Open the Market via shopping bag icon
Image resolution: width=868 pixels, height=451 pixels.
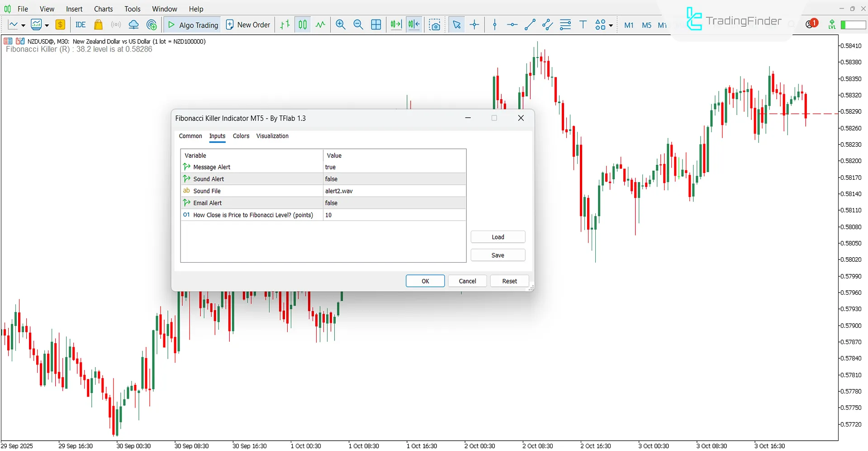coord(98,24)
